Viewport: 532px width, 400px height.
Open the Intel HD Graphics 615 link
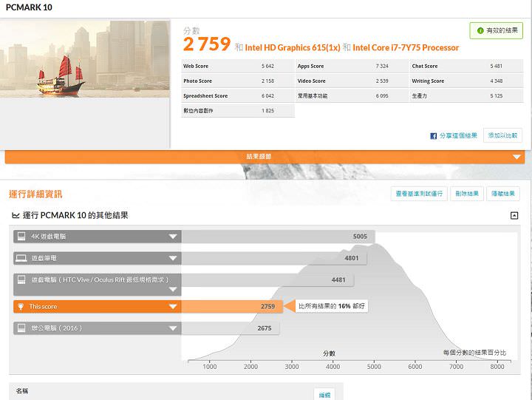coord(293,48)
